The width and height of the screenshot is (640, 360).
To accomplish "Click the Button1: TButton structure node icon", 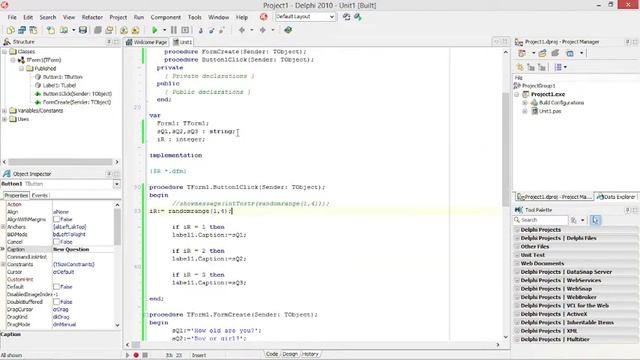I will point(38,77).
